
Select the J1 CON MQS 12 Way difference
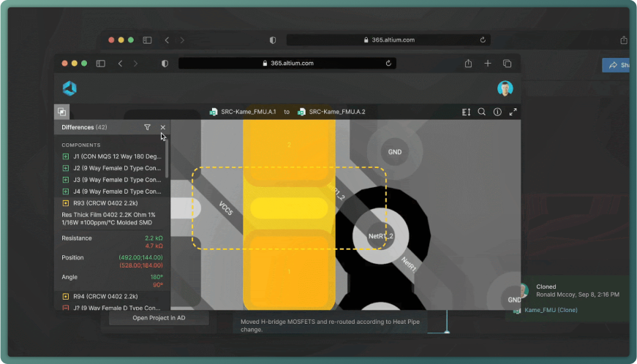111,156
